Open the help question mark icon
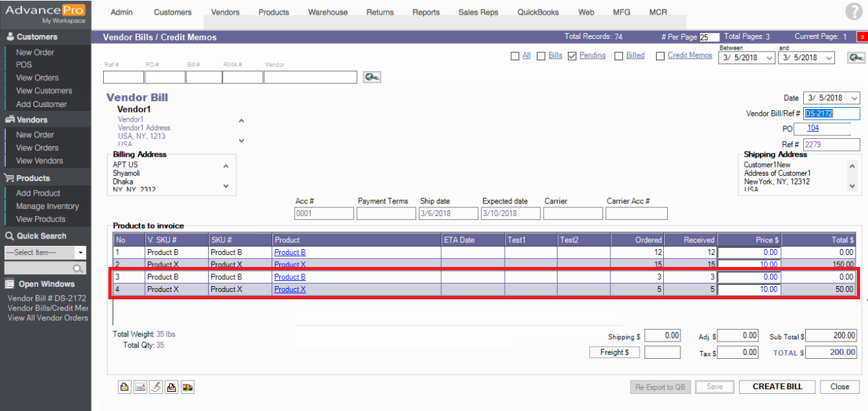Screen dimensions: 868x411 pyautogui.click(x=853, y=11)
